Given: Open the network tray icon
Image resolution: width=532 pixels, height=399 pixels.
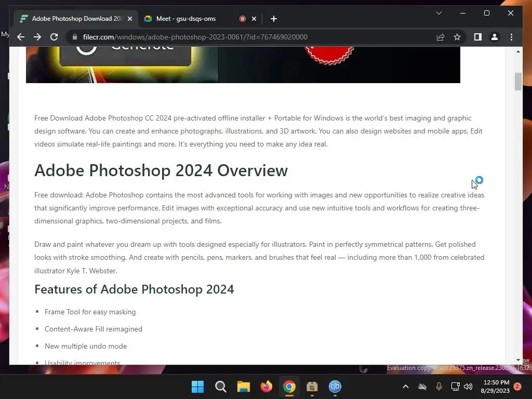Looking at the screenshot, I should [455, 387].
